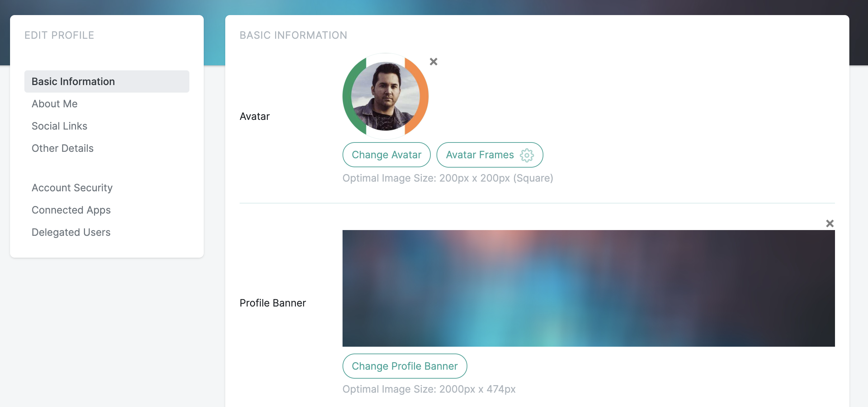Click the circular avatar photo

pos(385,96)
